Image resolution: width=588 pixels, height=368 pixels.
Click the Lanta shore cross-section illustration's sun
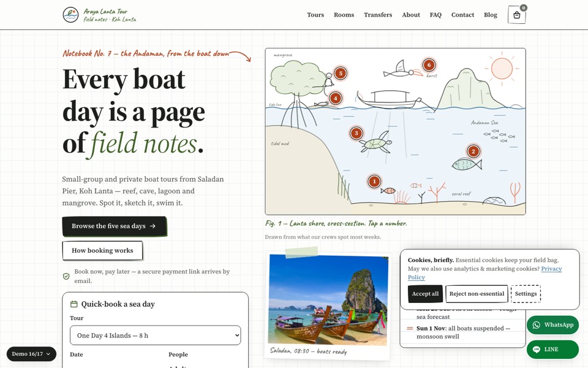[x=502, y=68]
